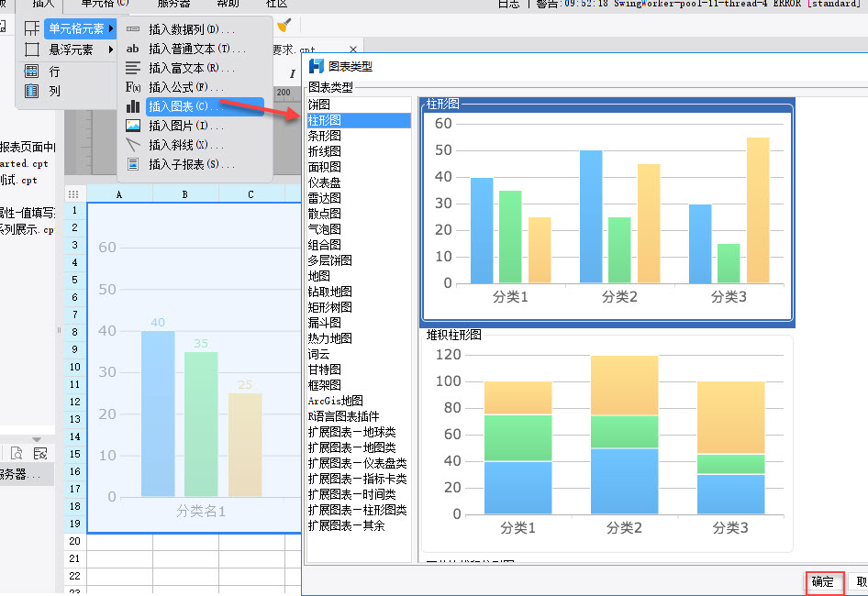Select 甘特图 in chart type list

pos(359,370)
